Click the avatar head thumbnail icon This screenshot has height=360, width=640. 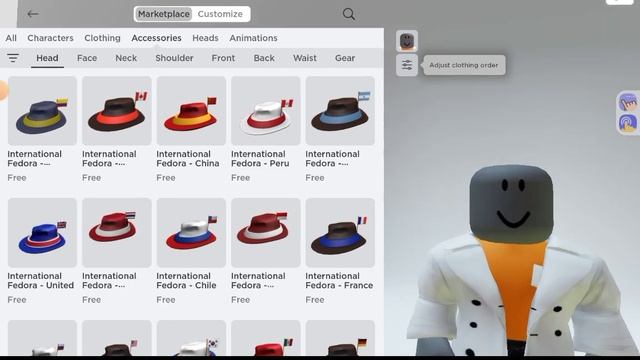coord(407,41)
